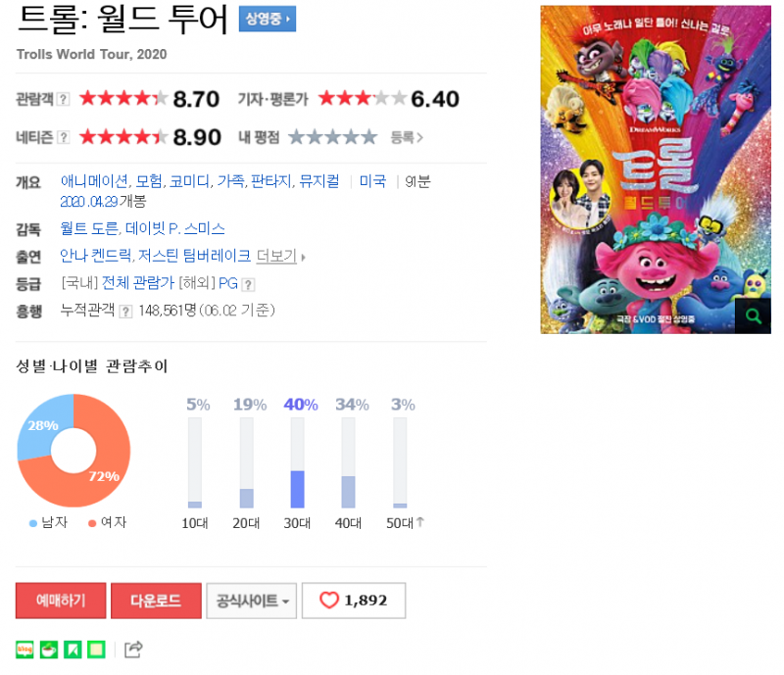This screenshot has height=675, width=784.
Task: Click the green bookmark share icon
Action: click(x=73, y=650)
